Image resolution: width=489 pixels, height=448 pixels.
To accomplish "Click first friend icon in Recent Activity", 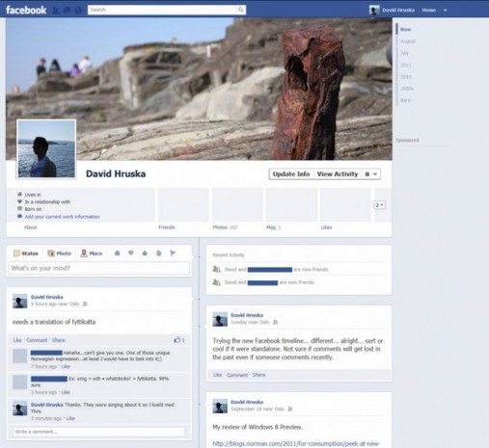I will pos(217,269).
